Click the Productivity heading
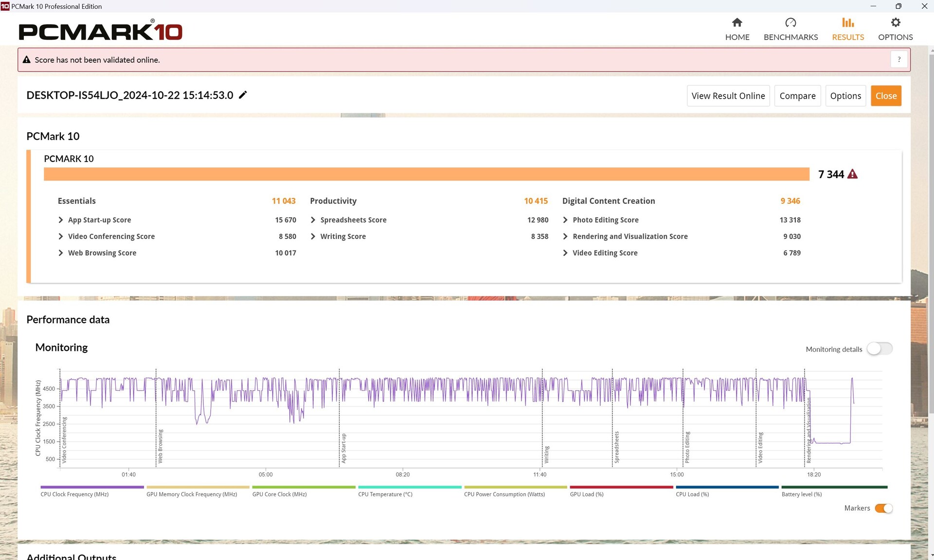Screen dimensions: 934x560 tap(333, 201)
